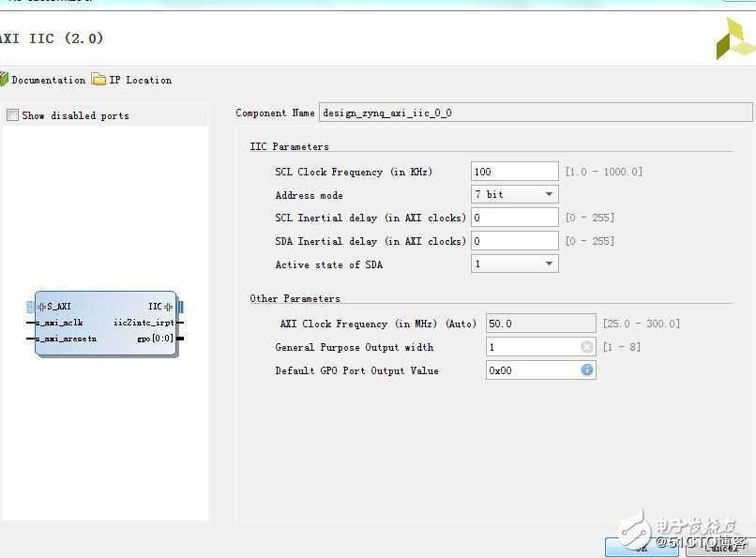Open the IP Location folder icon
The width and height of the screenshot is (756, 558).
(x=98, y=79)
